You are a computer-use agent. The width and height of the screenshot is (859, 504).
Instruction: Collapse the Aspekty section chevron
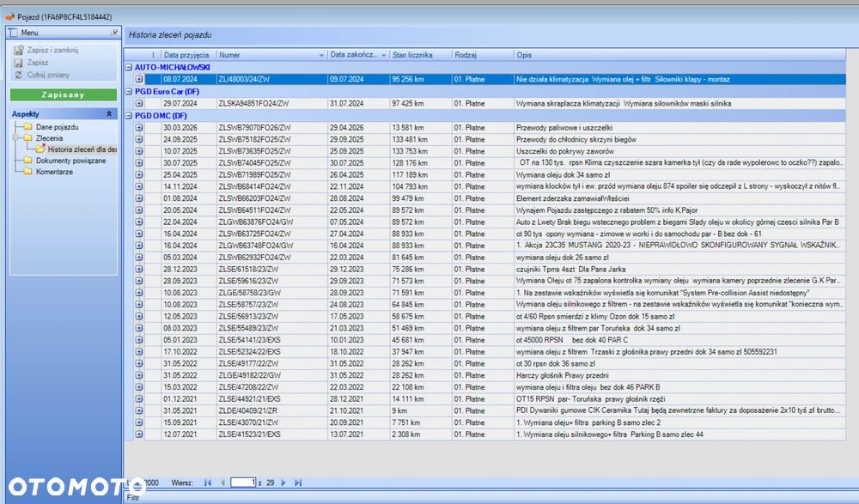click(x=109, y=113)
